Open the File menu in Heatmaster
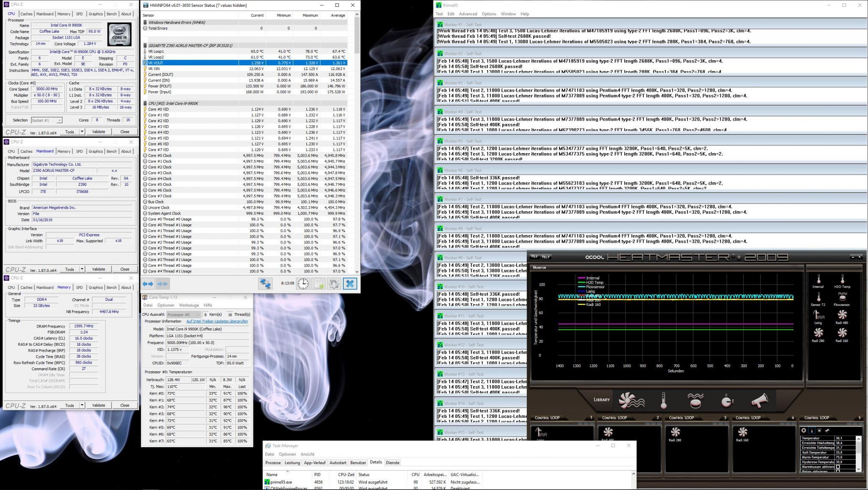The width and height of the screenshot is (868, 490). pos(534,257)
